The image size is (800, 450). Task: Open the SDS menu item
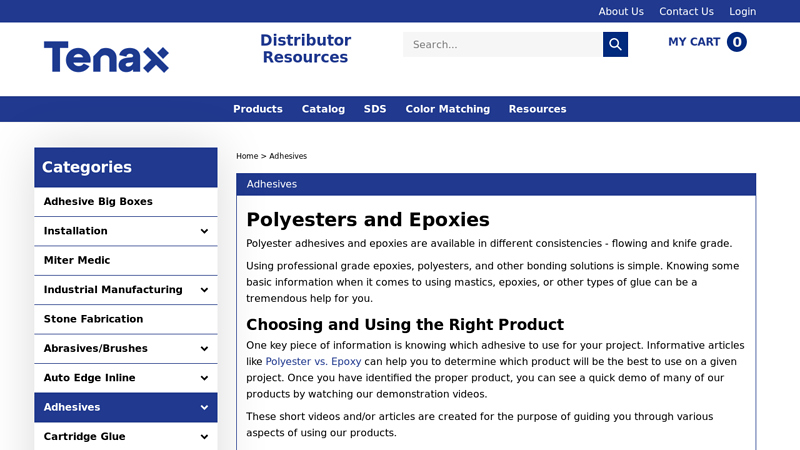(375, 109)
